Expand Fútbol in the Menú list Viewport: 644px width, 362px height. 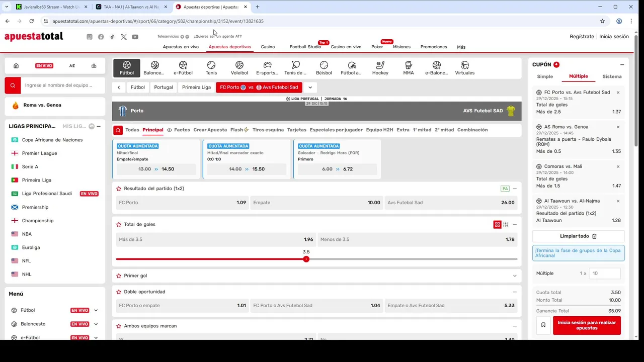[x=96, y=311]
